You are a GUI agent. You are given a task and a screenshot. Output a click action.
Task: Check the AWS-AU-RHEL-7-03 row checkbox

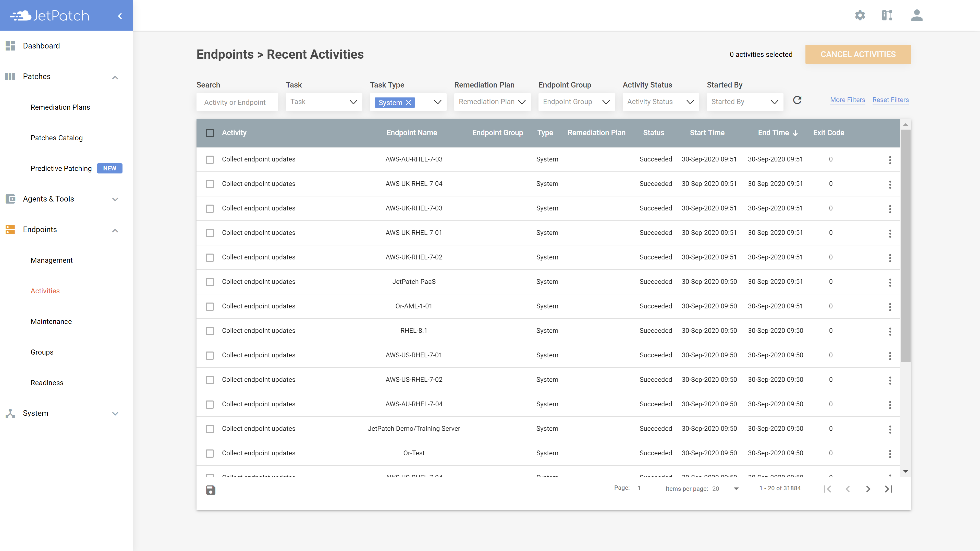click(x=210, y=160)
